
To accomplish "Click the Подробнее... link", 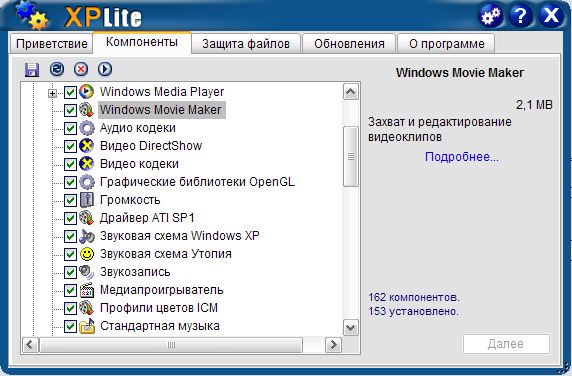I will 462,157.
